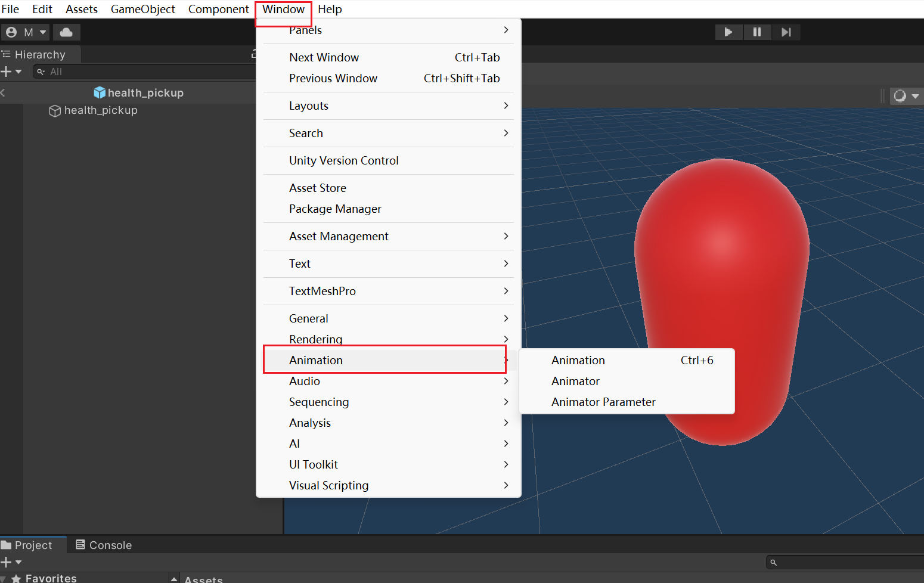The height and width of the screenshot is (583, 924).
Task: Click the Hierarchy add (+) dropdown
Action: coord(11,72)
